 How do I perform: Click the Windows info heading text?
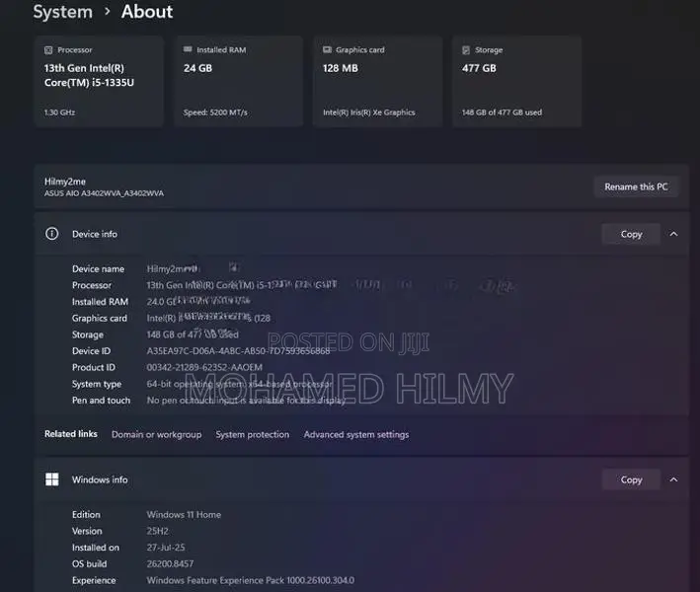(x=100, y=480)
